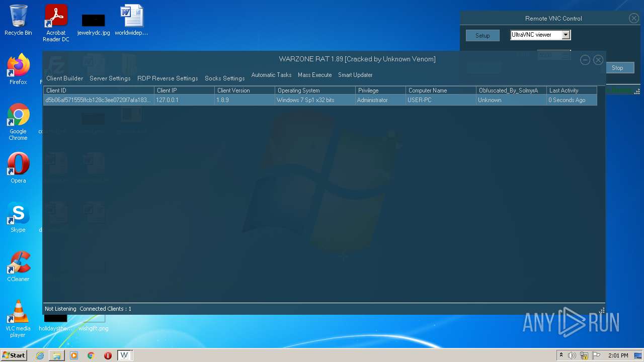
Task: Click the Connected Clients : 1 status text
Action: (105, 309)
